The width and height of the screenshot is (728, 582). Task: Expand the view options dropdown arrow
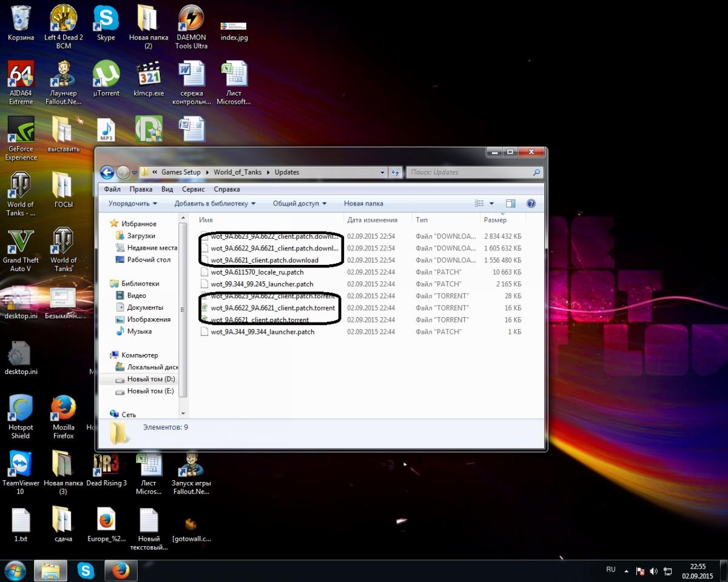pyautogui.click(x=491, y=204)
